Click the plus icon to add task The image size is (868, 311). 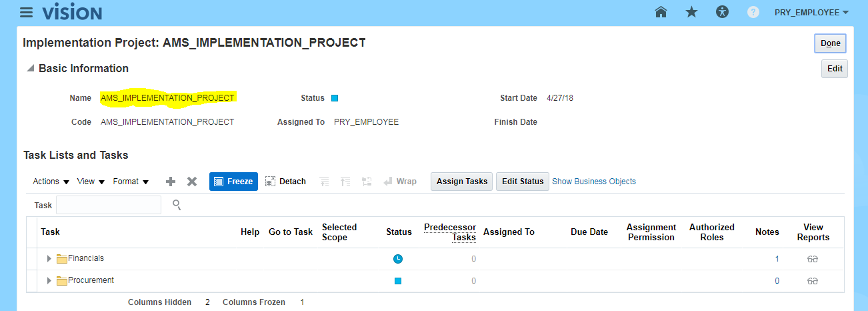click(171, 182)
